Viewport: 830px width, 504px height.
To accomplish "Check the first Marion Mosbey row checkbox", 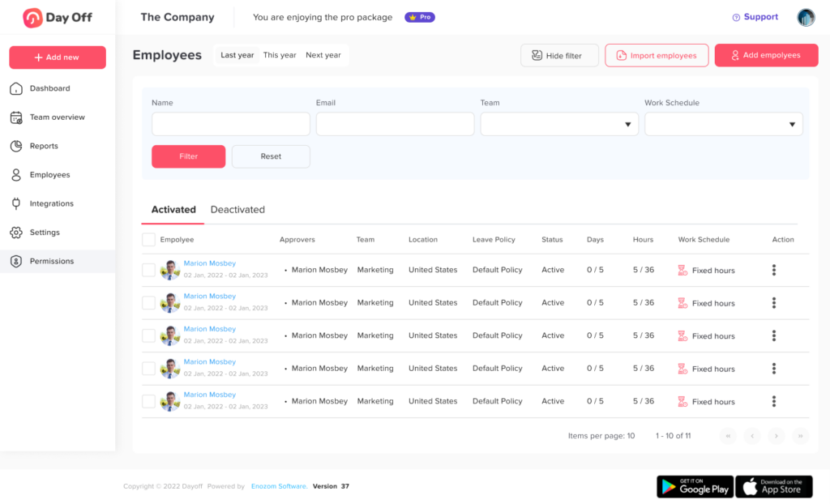I will pos(148,270).
